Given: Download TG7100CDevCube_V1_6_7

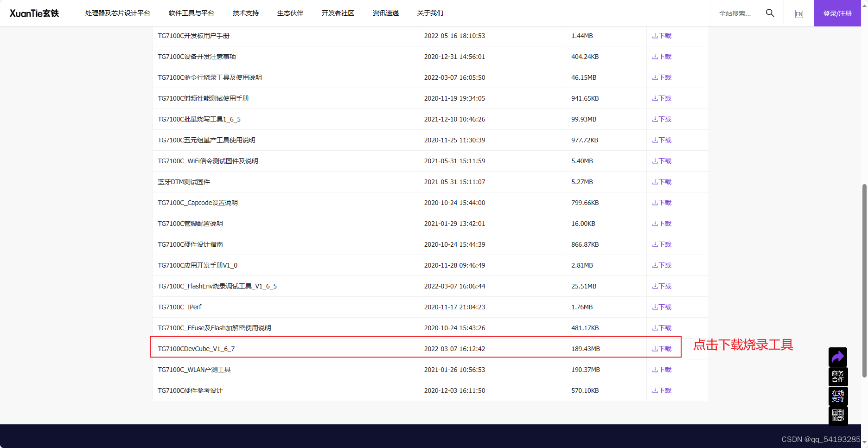Looking at the screenshot, I should 662,349.
